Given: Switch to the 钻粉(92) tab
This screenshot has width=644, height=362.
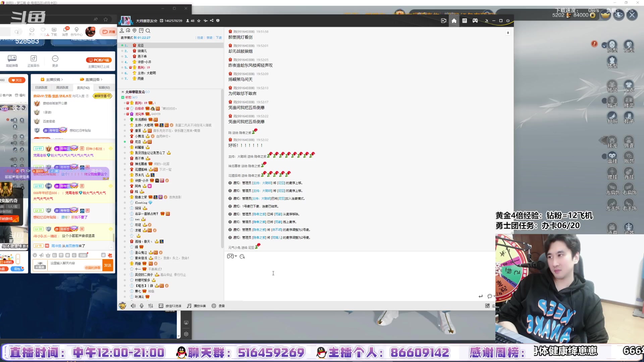Looking at the screenshot, I should [x=104, y=88].
